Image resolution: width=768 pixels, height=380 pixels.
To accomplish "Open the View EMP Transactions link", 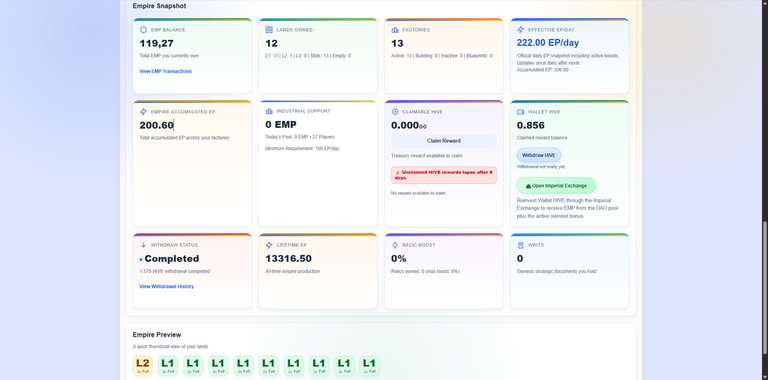I will click(166, 71).
